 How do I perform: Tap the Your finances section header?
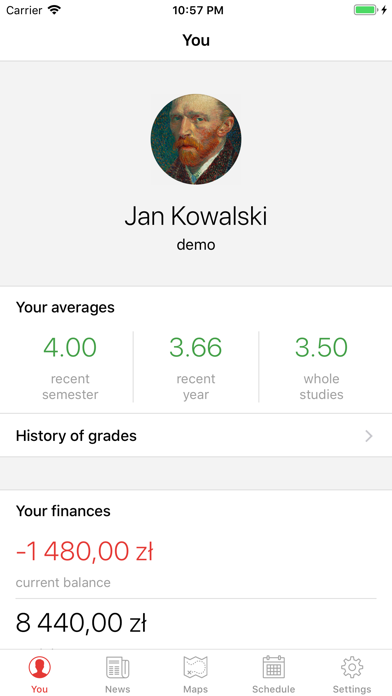coord(63,511)
